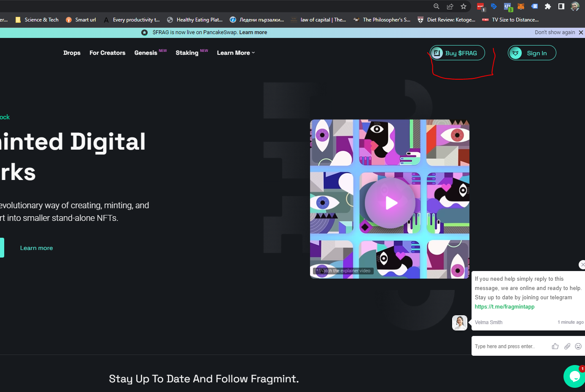Click the share page icon
This screenshot has height=392, width=585.
450,6
